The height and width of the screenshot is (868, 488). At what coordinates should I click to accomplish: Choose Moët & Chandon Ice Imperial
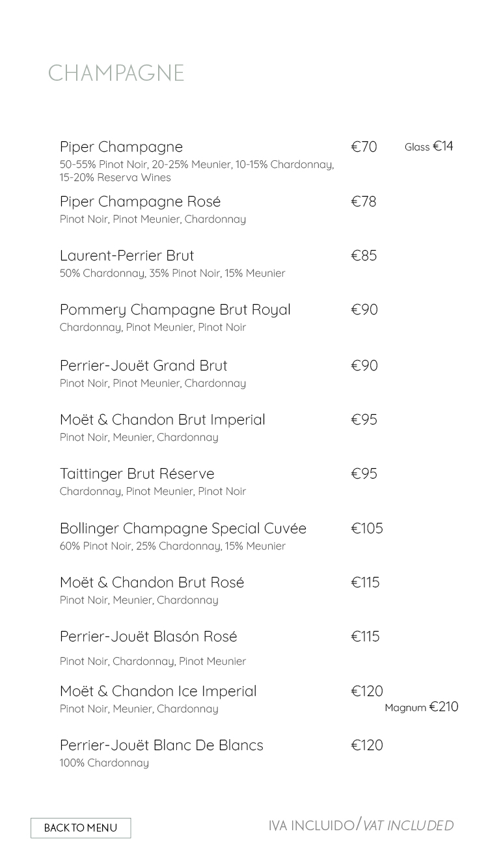(158, 691)
